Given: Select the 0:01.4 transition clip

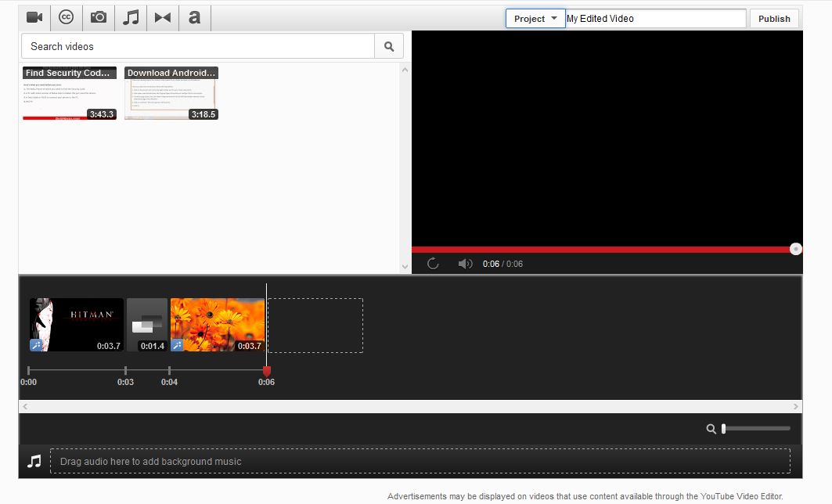Looking at the screenshot, I should click(147, 325).
